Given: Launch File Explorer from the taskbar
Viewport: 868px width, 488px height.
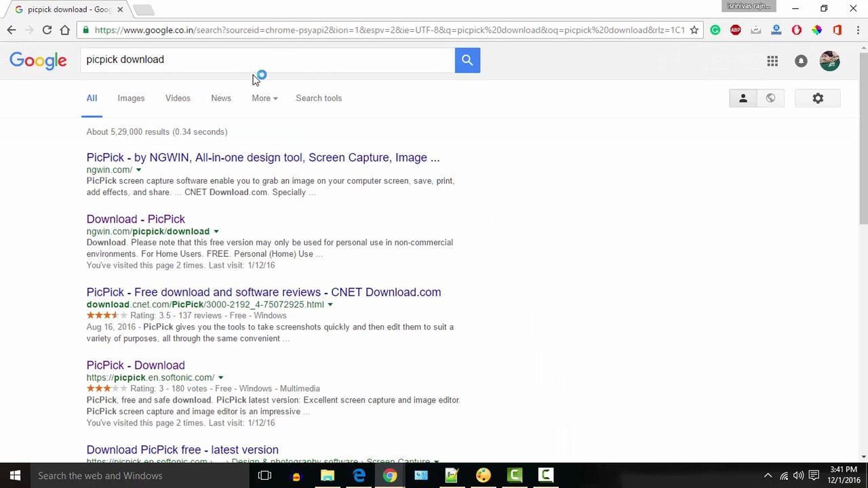Looking at the screenshot, I should [x=327, y=476].
